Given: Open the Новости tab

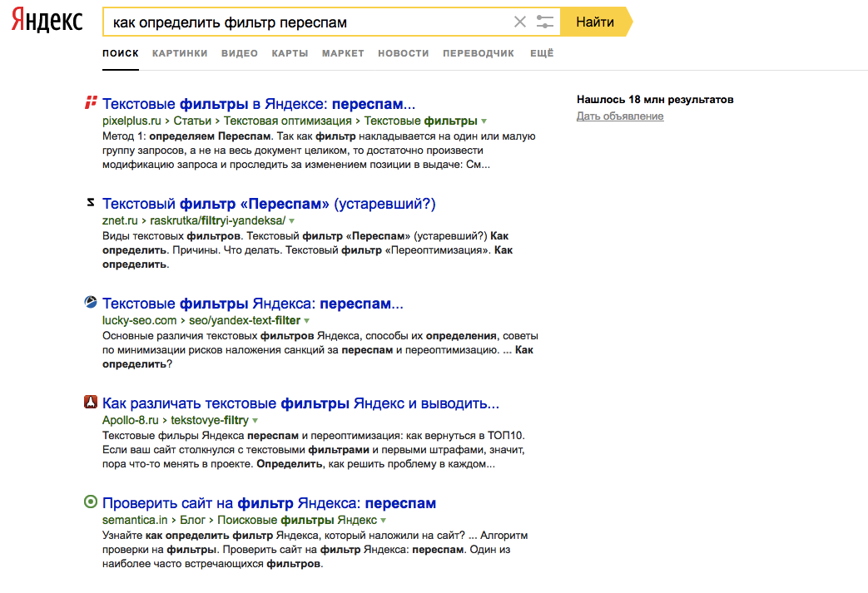Looking at the screenshot, I should (x=404, y=53).
